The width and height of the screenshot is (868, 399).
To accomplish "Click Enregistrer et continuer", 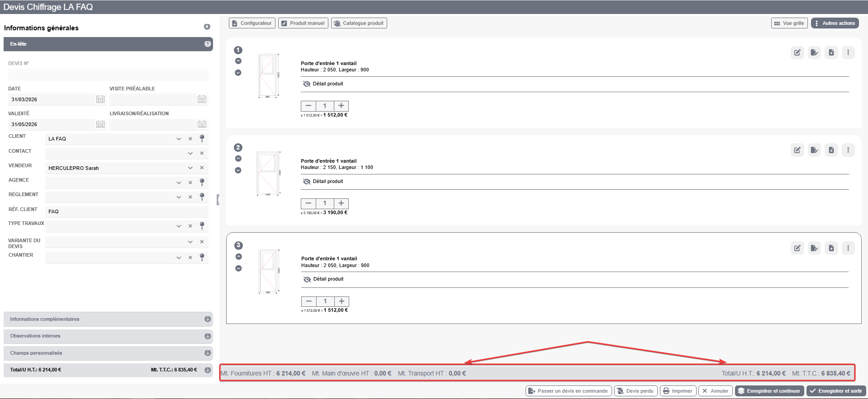I will (x=769, y=391).
